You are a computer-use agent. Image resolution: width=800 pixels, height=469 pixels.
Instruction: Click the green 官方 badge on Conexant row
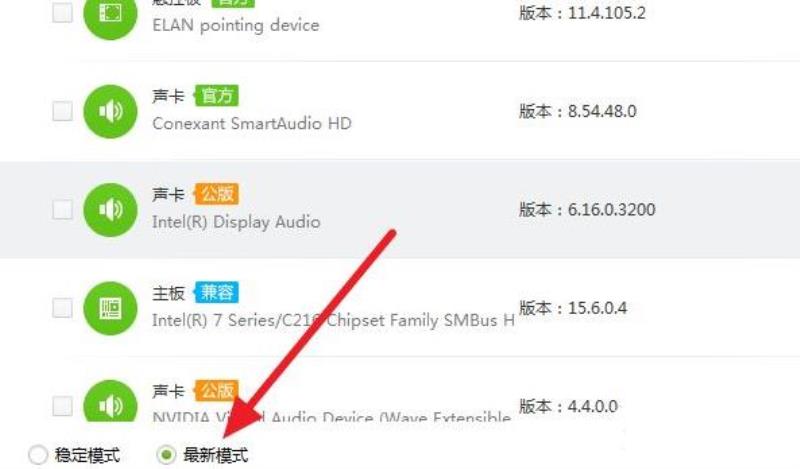click(216, 96)
